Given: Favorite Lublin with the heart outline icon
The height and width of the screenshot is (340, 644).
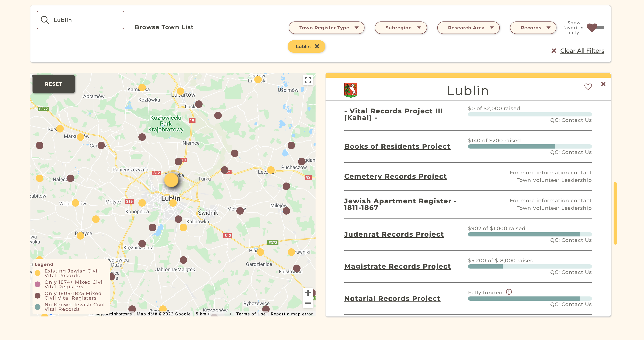Looking at the screenshot, I should tap(588, 87).
